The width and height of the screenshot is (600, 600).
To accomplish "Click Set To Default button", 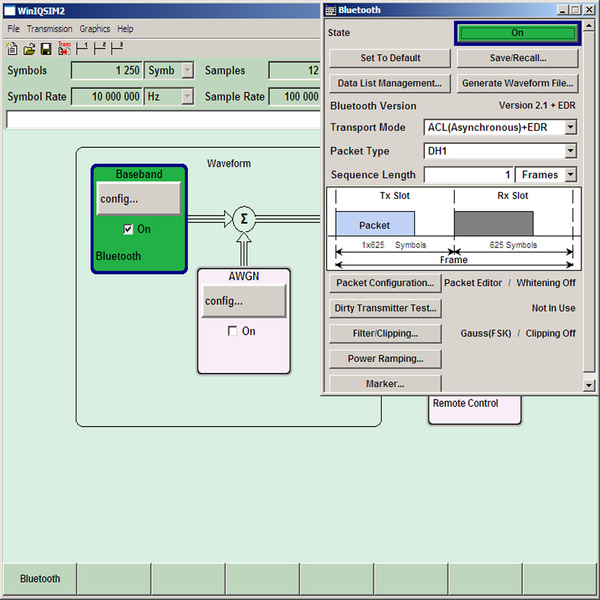I will click(x=390, y=58).
